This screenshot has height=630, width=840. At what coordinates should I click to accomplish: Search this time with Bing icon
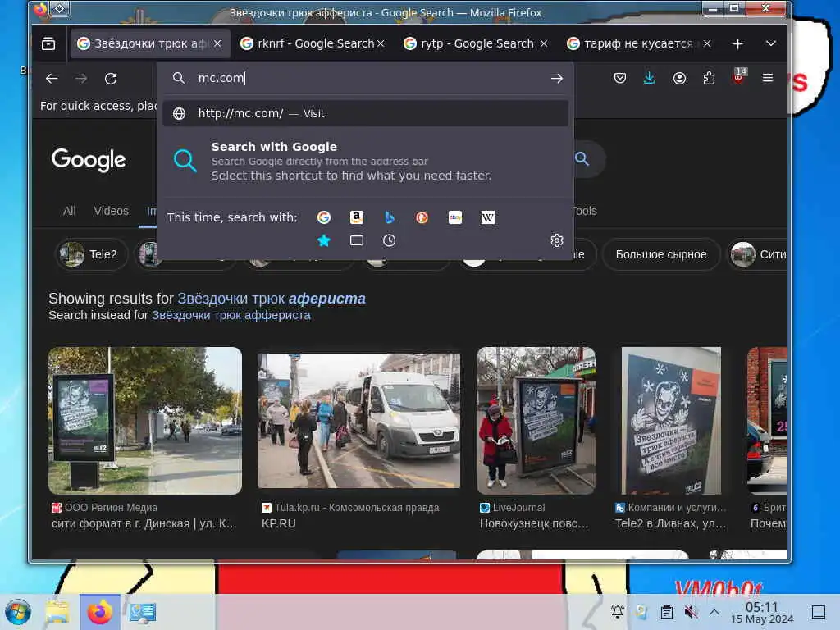(390, 217)
